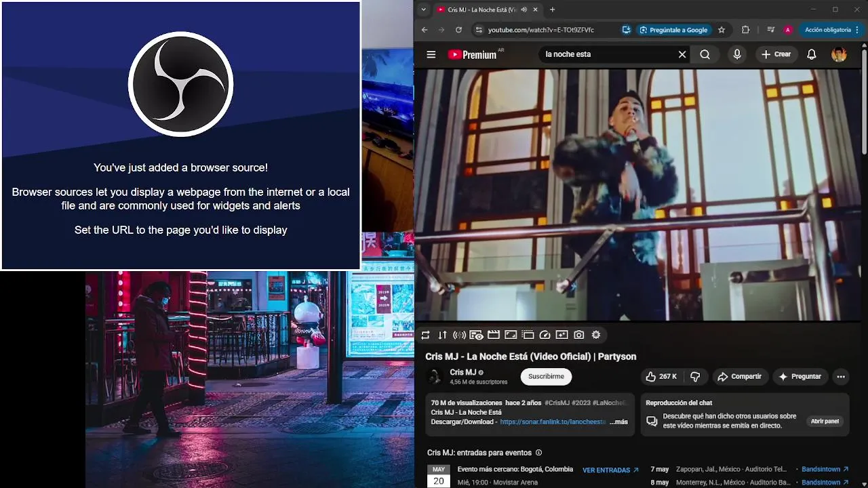Open Bandsintown link for Monterrey event
This screenshot has height=488, width=868.
click(825, 483)
